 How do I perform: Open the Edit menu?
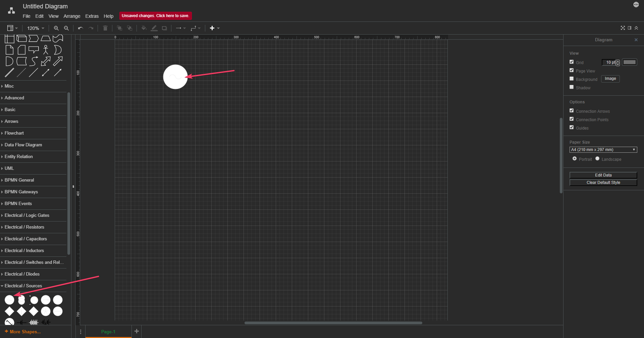tap(39, 16)
